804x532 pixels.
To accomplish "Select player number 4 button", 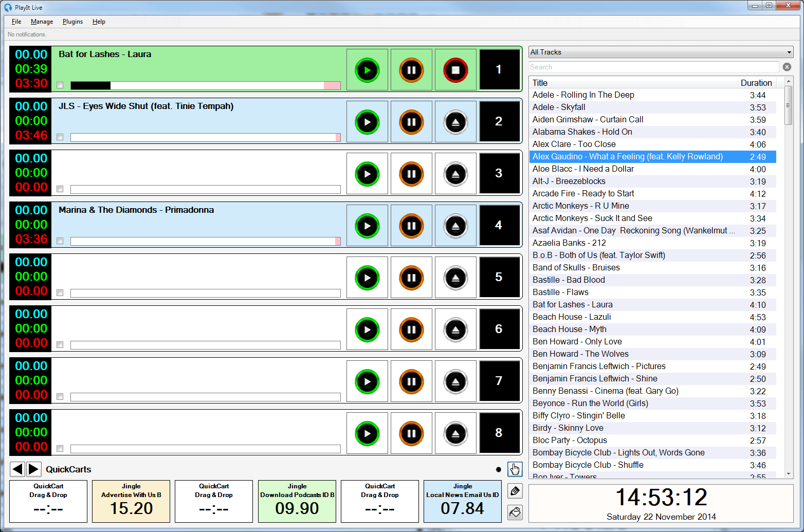I will pos(499,226).
